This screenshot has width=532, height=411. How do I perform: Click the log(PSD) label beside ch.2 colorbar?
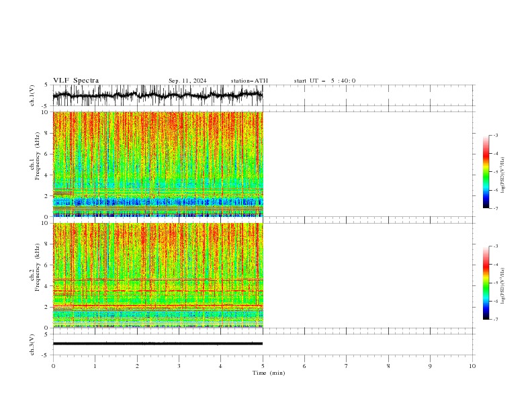click(502, 286)
